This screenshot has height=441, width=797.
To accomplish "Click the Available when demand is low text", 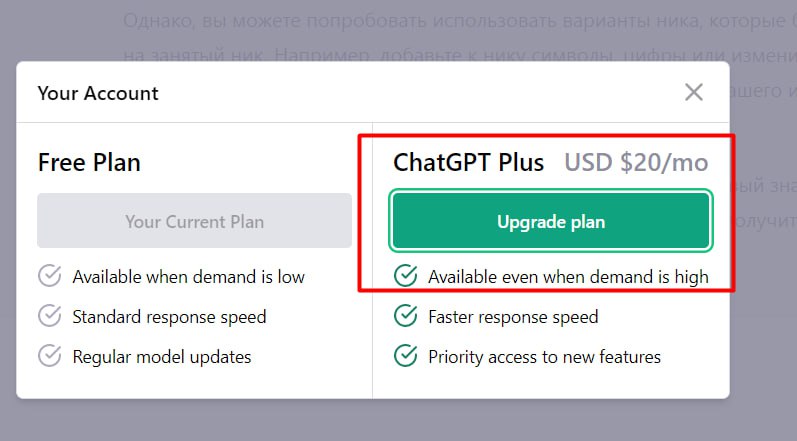I will 188,276.
